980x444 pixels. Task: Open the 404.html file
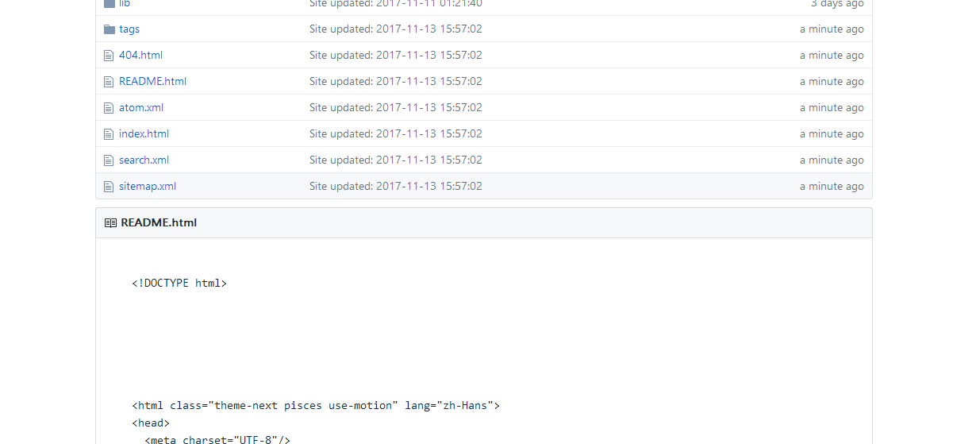141,56
